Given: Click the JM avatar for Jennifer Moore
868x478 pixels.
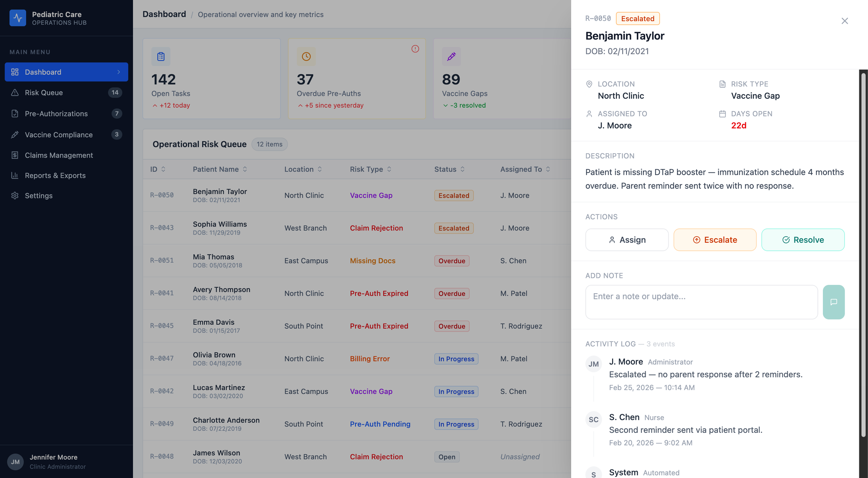Looking at the screenshot, I should pos(15,462).
